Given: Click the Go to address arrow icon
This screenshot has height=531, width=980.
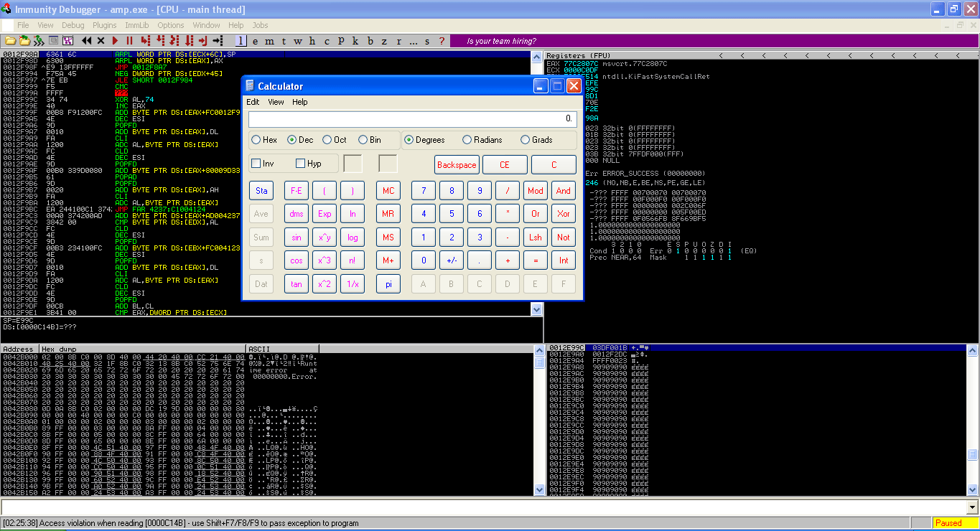Looking at the screenshot, I should click(x=218, y=41).
